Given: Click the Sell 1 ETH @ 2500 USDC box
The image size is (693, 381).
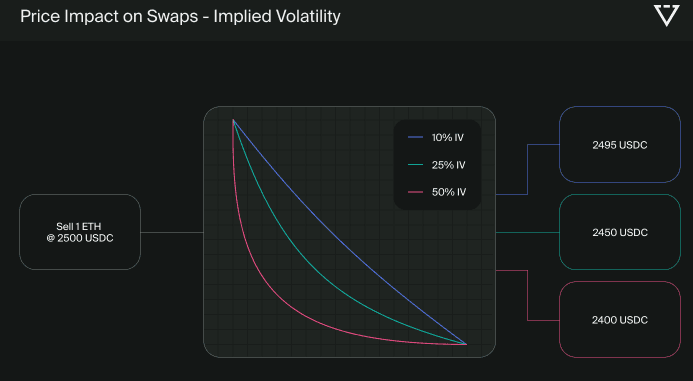Looking at the screenshot, I should pos(80,232).
